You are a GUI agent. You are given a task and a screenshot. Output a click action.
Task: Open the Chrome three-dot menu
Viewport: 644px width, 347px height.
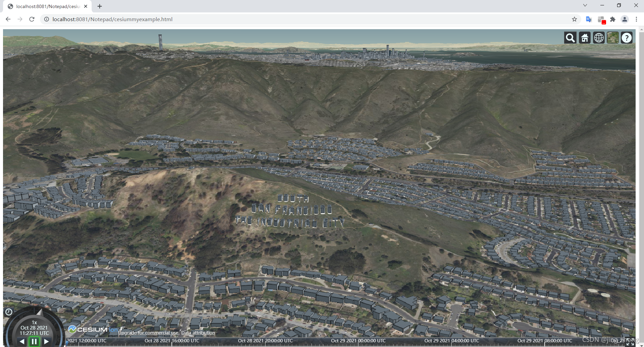[x=636, y=19]
